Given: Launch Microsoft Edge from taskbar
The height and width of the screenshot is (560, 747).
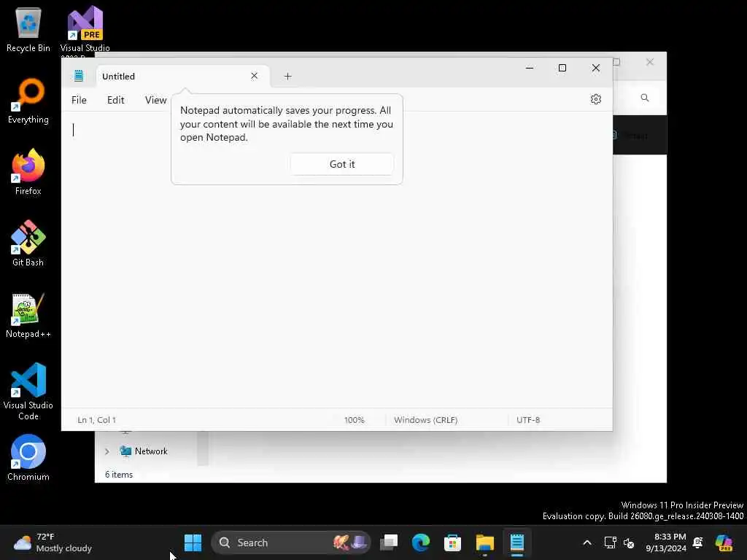Looking at the screenshot, I should pos(421,542).
